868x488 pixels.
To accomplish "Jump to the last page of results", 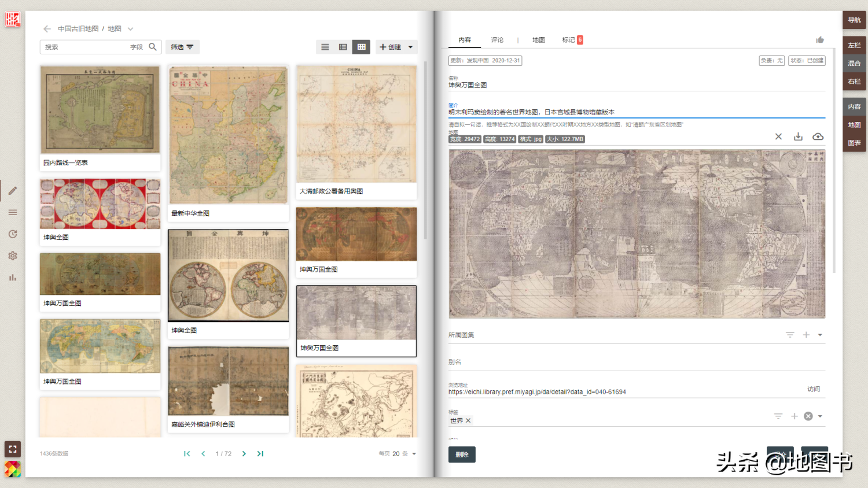I will pos(260,454).
